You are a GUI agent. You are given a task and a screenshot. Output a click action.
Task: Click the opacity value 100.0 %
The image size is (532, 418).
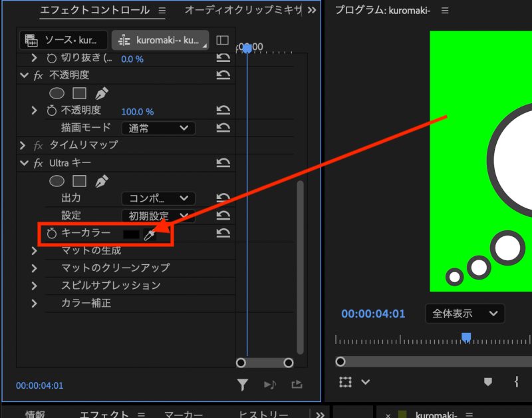(x=137, y=111)
